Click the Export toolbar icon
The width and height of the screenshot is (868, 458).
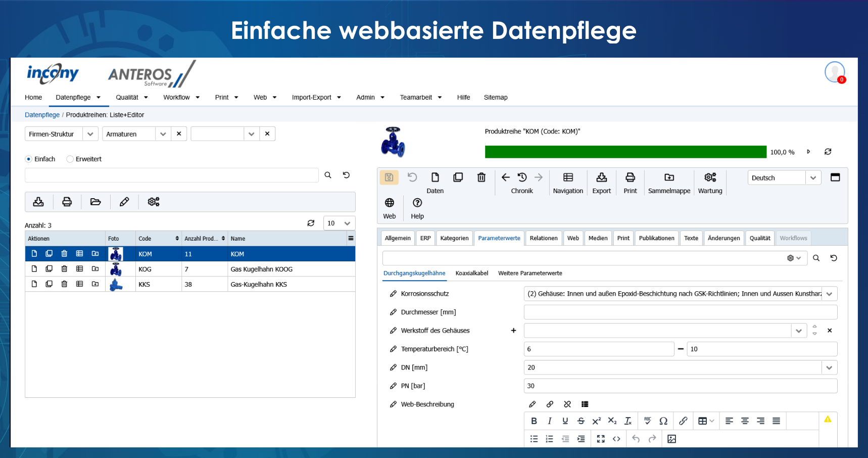tap(601, 178)
